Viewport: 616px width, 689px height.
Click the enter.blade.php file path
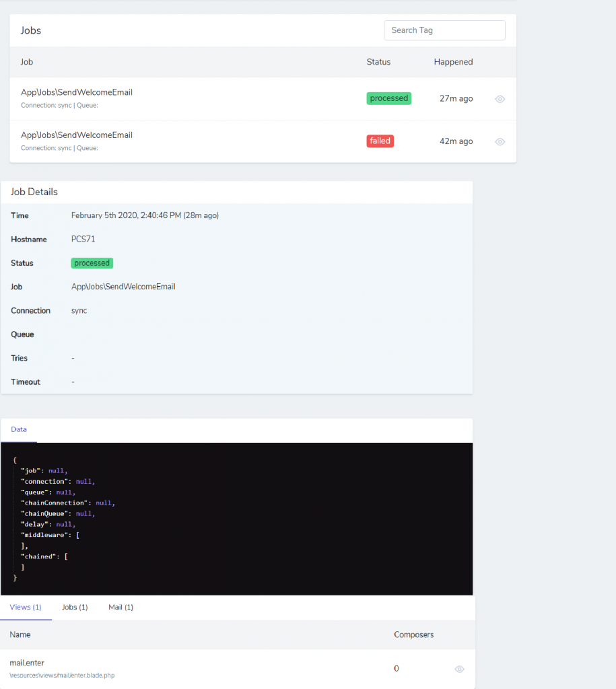(x=62, y=676)
